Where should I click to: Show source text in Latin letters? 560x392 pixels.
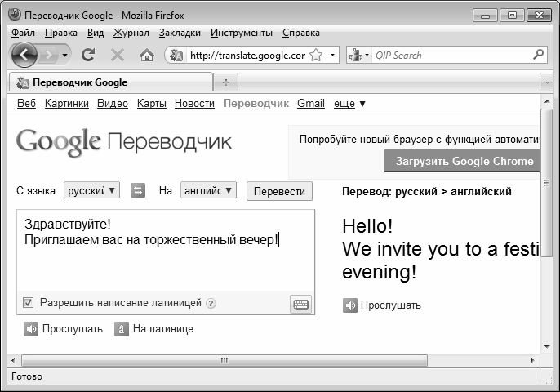154,329
